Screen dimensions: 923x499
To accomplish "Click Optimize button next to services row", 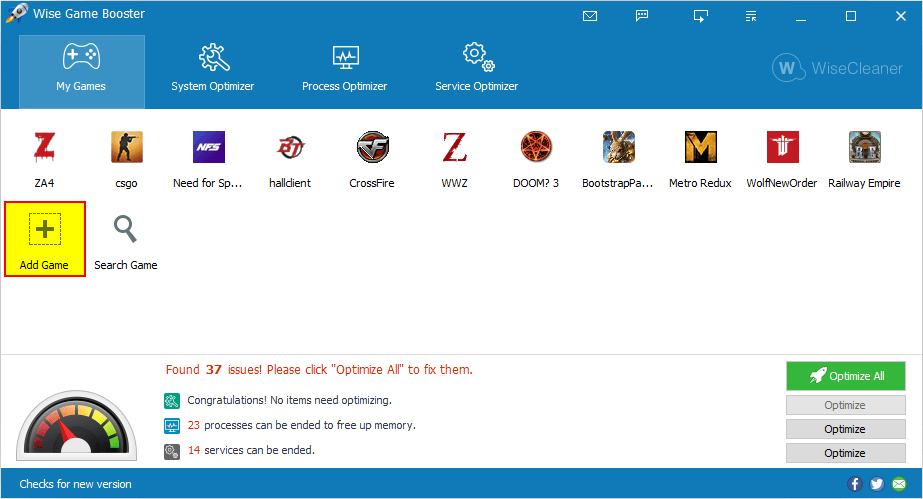I will [845, 453].
